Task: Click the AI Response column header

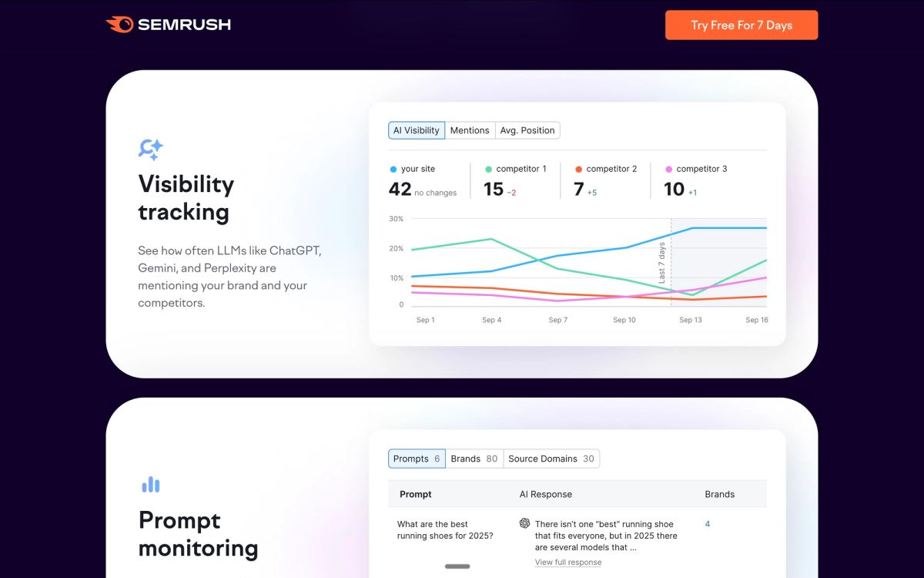Action: click(x=546, y=494)
